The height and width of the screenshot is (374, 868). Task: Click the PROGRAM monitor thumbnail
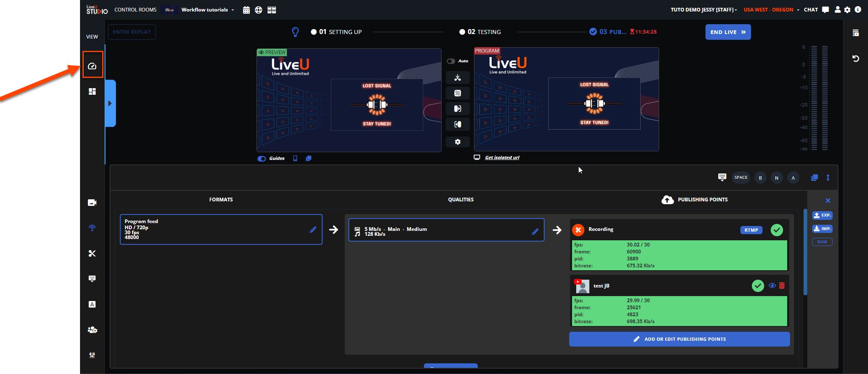click(x=566, y=99)
